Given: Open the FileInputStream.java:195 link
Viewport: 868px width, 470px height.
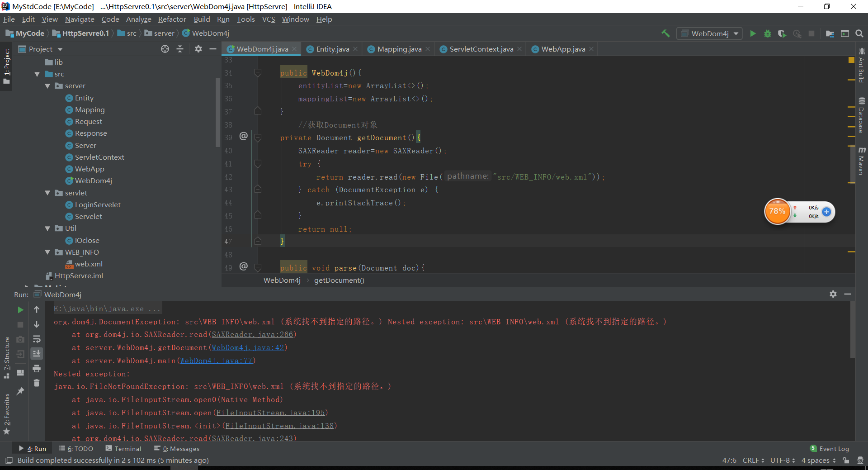Looking at the screenshot, I should click(270, 413).
